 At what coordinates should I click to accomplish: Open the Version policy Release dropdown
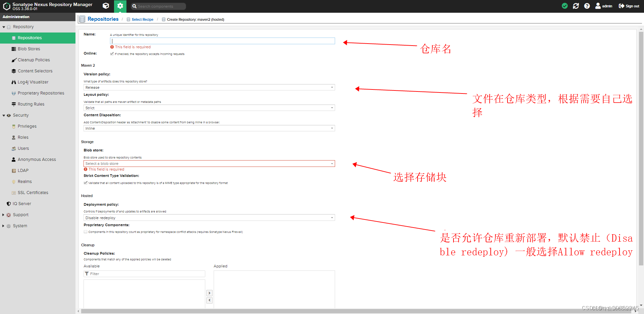click(209, 87)
